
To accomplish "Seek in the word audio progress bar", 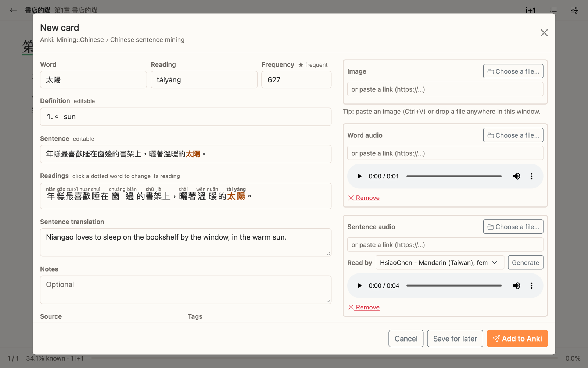I will [454, 176].
